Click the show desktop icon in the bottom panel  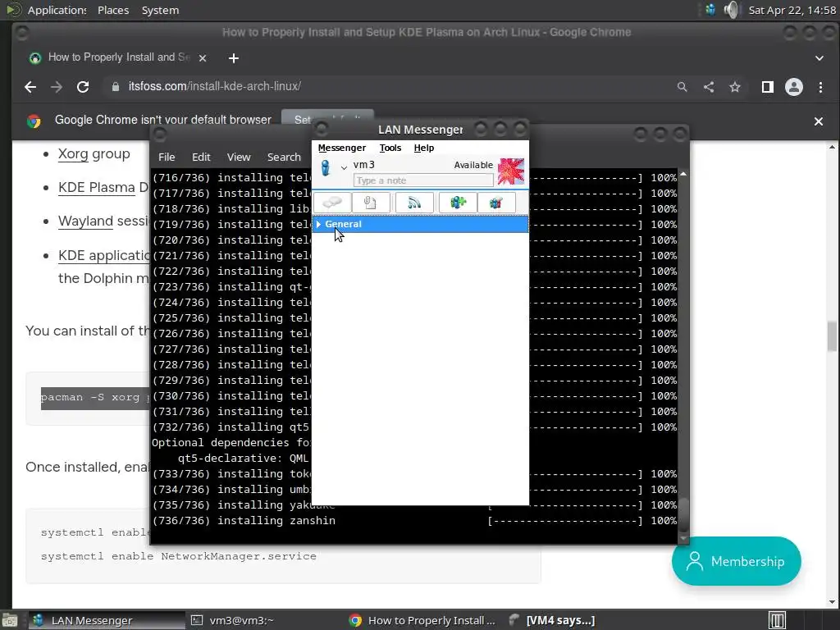point(10,621)
